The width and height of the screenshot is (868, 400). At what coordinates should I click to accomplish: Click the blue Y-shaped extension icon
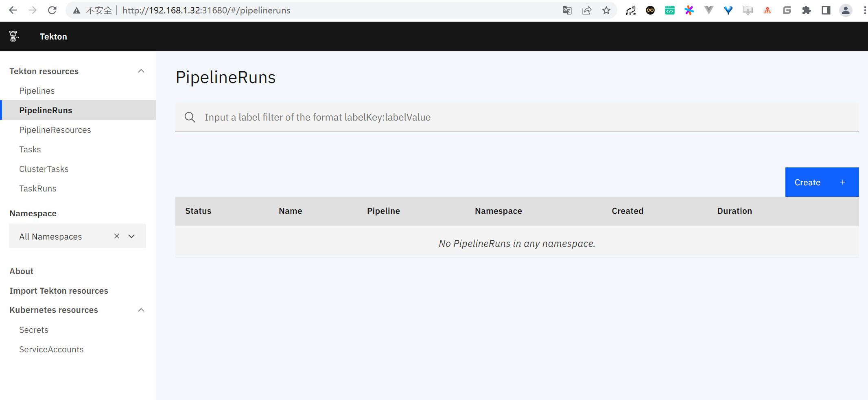(728, 10)
